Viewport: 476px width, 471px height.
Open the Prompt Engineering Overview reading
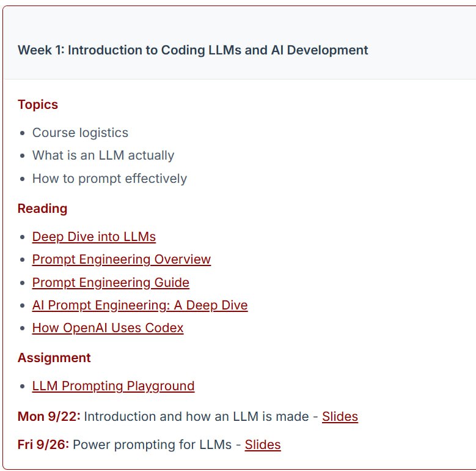[121, 259]
